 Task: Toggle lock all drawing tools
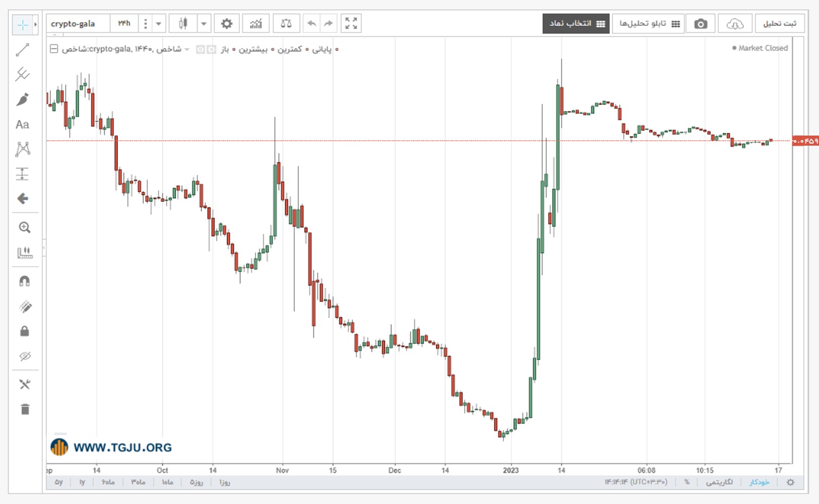24,331
